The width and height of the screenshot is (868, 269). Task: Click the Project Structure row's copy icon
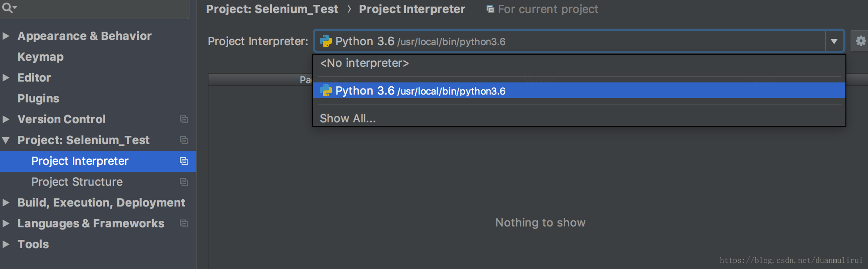coord(184,182)
